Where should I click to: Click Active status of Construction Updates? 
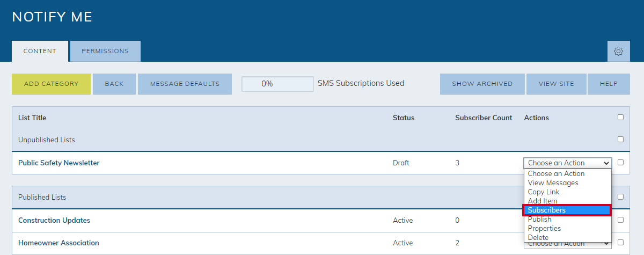point(403,220)
